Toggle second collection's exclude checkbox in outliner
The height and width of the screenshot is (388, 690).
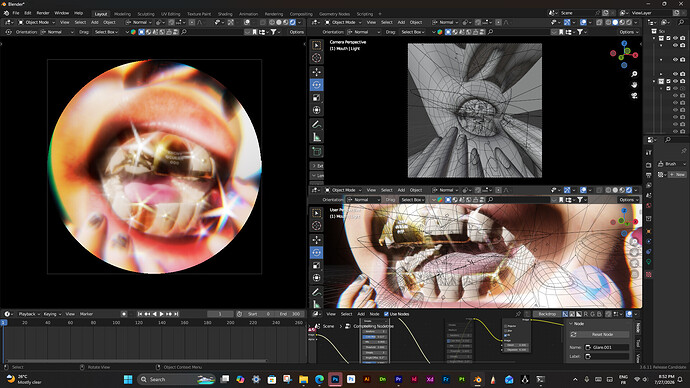[668, 81]
